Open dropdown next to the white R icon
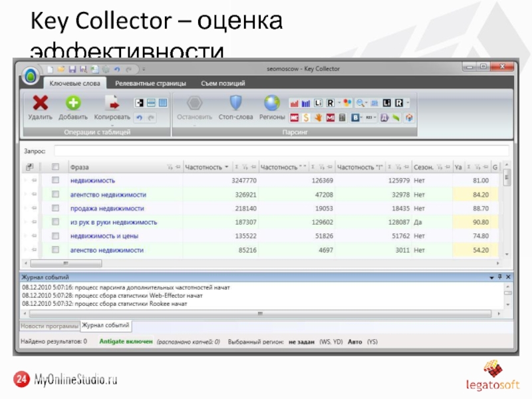The image size is (532, 399). pos(338,103)
